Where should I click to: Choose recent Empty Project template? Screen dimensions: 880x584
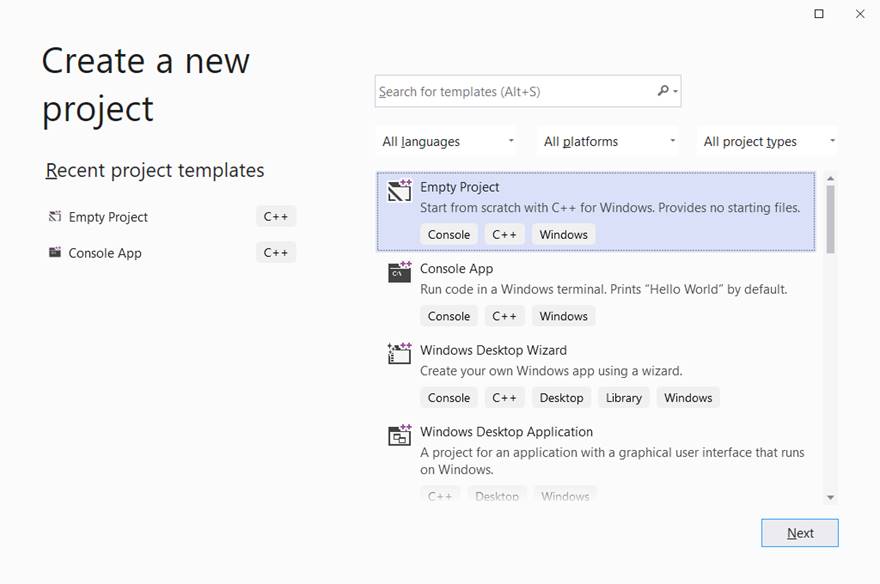pos(108,217)
